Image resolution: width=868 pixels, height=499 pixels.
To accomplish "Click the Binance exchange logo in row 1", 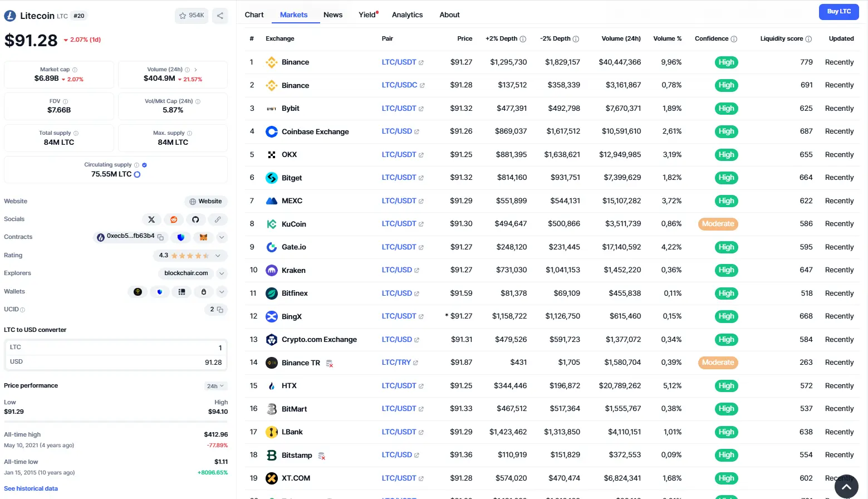I will (x=271, y=62).
